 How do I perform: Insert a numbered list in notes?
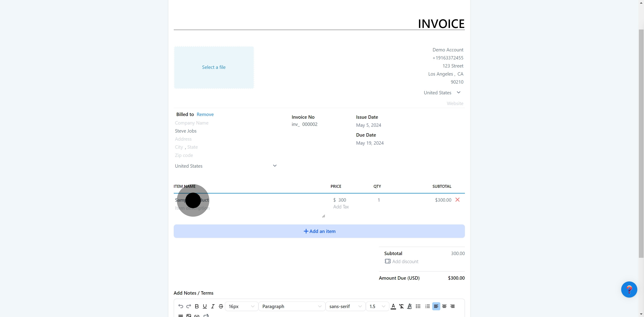click(x=428, y=306)
